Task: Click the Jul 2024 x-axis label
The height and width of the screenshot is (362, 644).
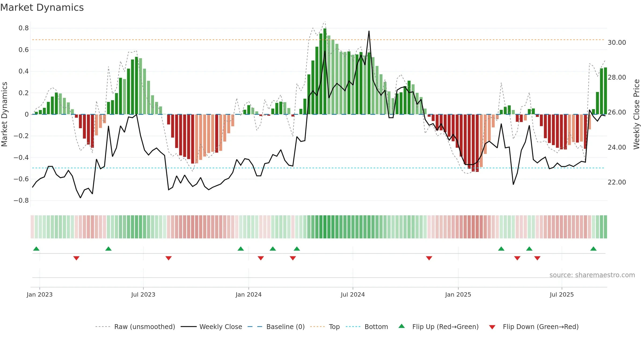Action: [x=353, y=294]
